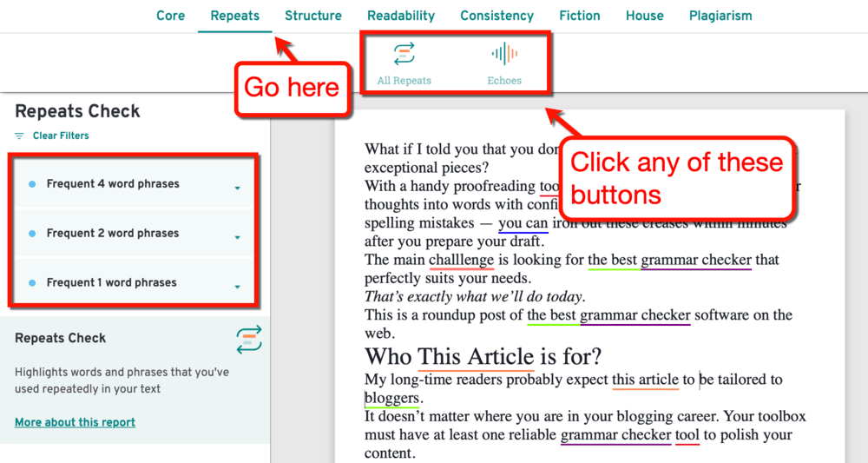Toggle blue dot beside Frequent 4 word phrases
The image size is (868, 463).
32,184
